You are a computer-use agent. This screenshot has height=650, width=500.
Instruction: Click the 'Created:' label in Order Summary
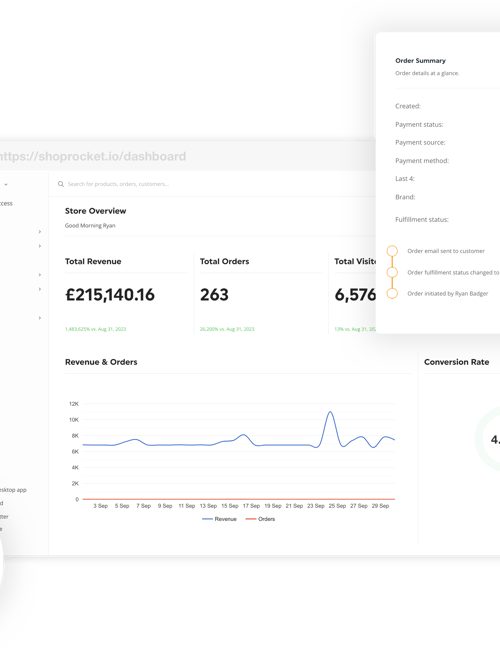point(408,106)
